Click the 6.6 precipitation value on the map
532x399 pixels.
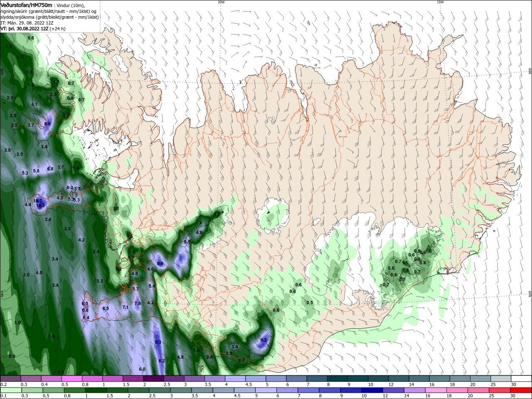(85, 310)
